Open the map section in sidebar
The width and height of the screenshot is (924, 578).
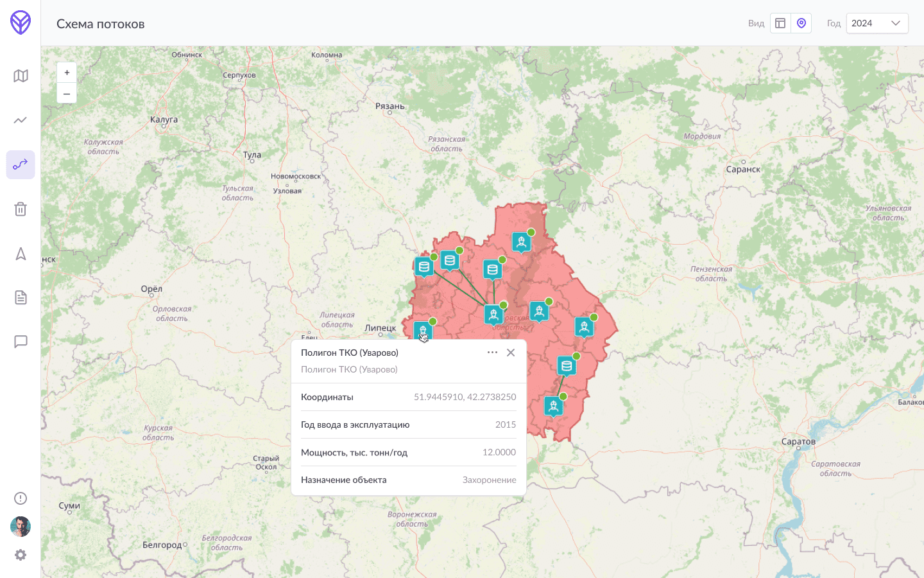point(21,76)
